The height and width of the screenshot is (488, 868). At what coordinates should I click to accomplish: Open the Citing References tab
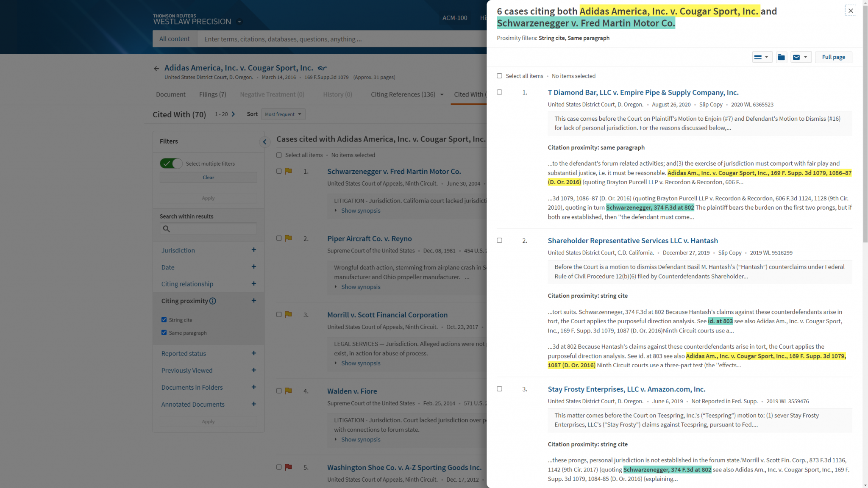[402, 94]
